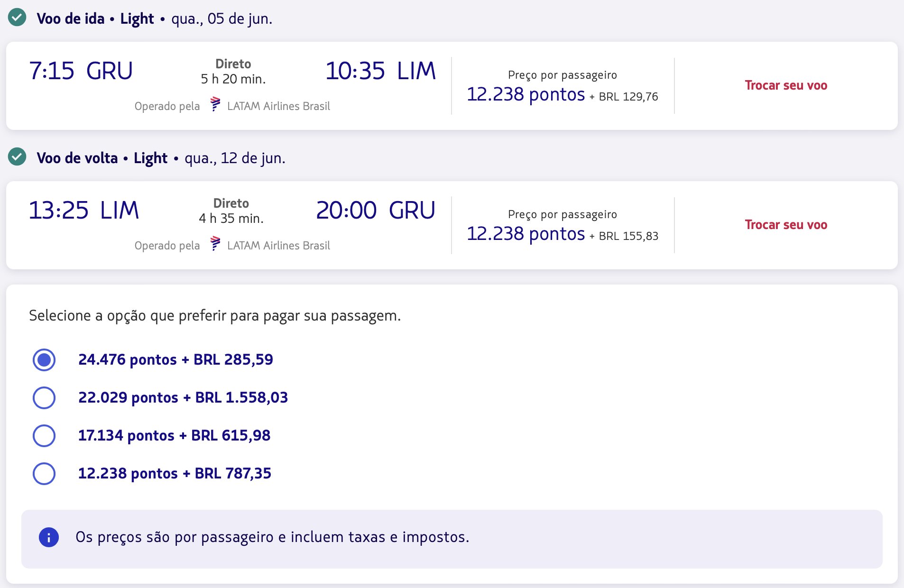Screen dimensions: 904x588
Task: Click the qua., 12 de jun. date
Action: 235,158
